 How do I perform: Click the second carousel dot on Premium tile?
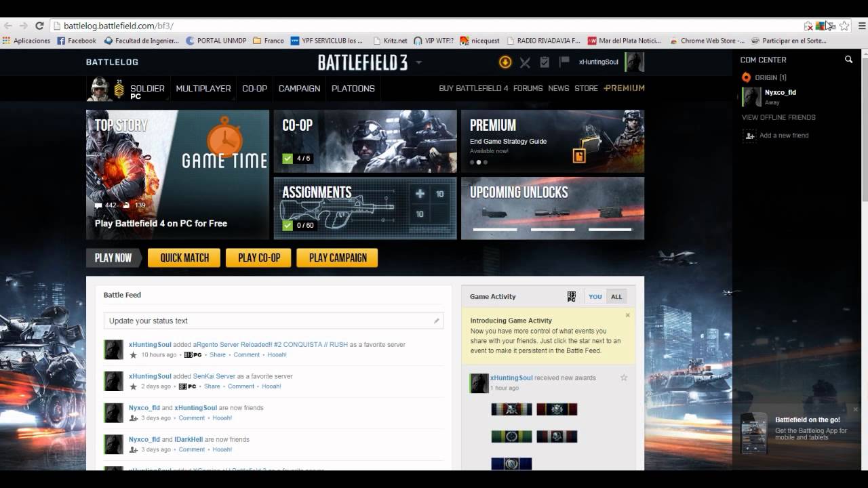(478, 162)
